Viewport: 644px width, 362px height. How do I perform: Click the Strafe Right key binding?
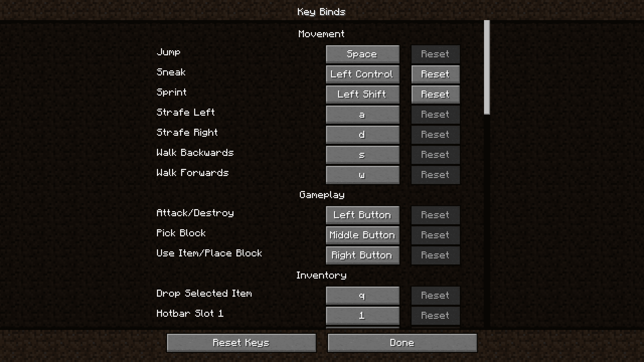pos(362,134)
